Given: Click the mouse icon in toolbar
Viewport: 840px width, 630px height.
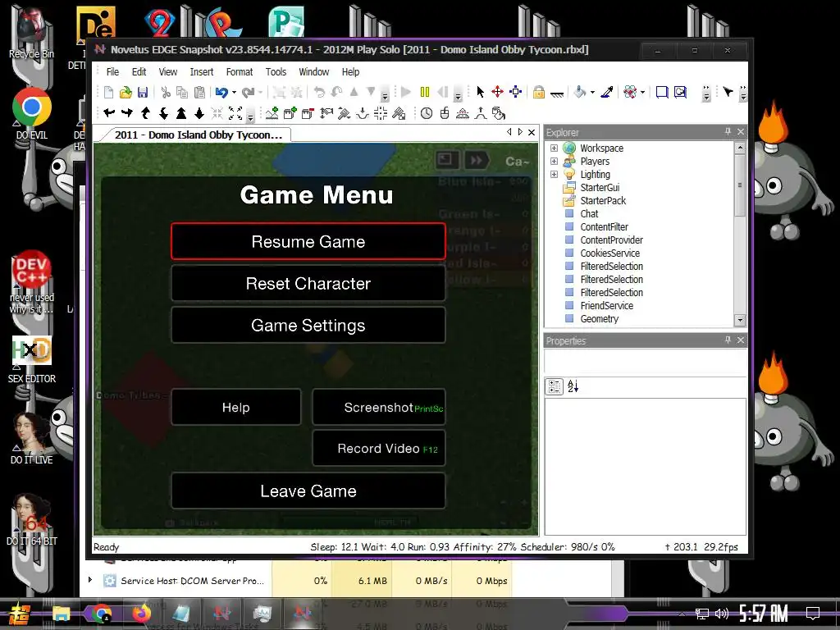Looking at the screenshot, I should (x=445, y=113).
